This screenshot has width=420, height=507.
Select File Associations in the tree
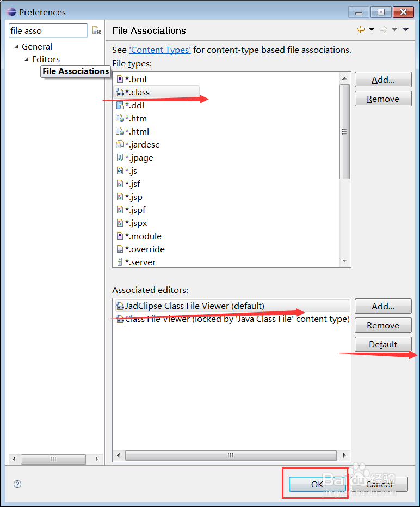coord(76,71)
